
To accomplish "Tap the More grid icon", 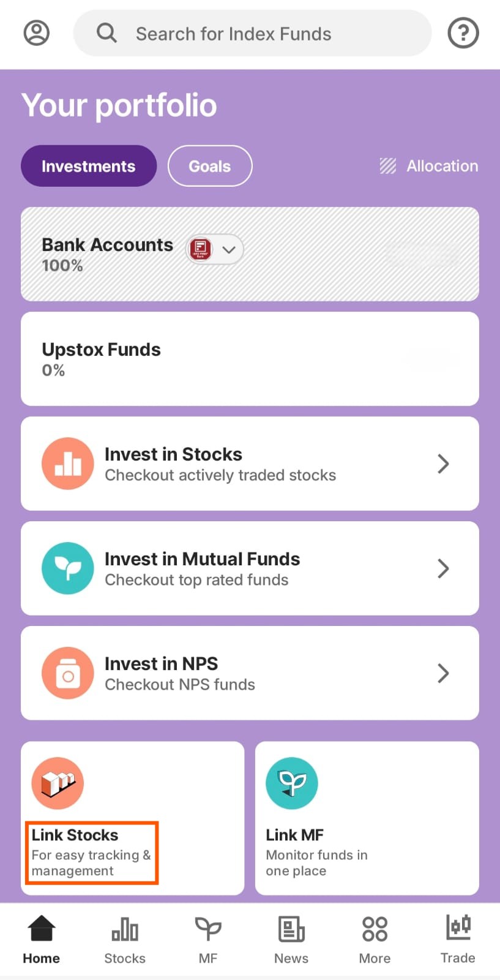I will pyautogui.click(x=375, y=939).
